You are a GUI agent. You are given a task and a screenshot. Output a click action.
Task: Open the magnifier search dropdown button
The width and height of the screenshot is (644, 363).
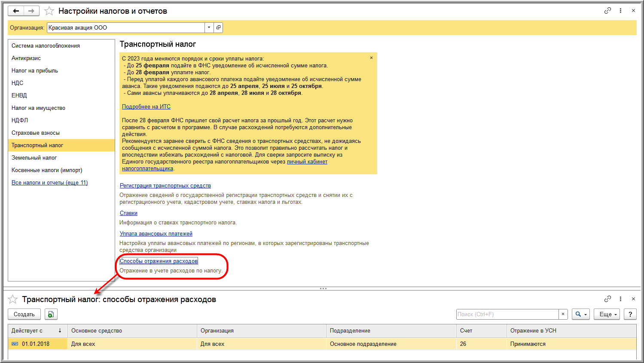point(581,314)
